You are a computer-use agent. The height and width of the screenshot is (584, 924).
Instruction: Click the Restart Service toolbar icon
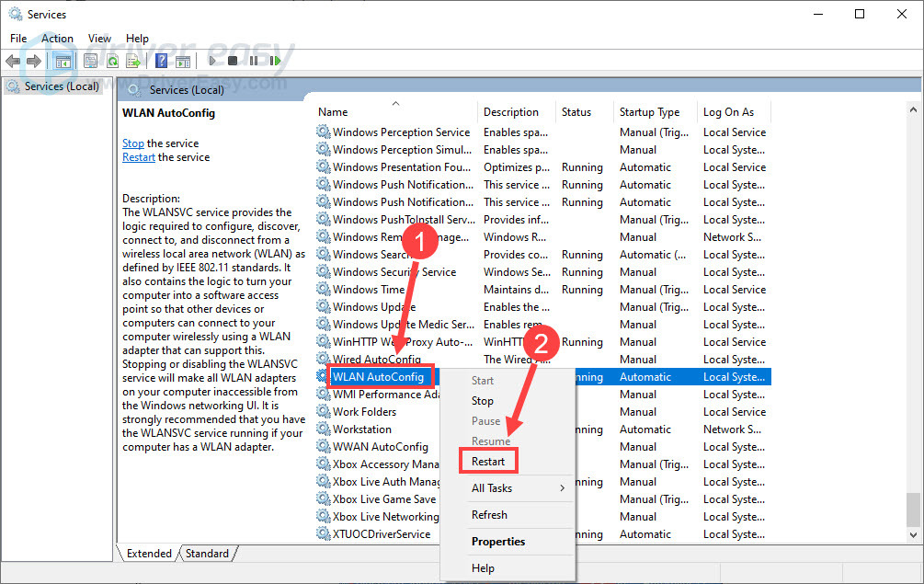tap(277, 60)
